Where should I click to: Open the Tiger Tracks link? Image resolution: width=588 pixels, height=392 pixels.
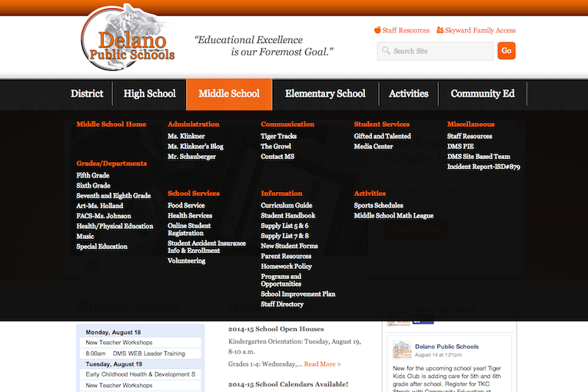(278, 136)
